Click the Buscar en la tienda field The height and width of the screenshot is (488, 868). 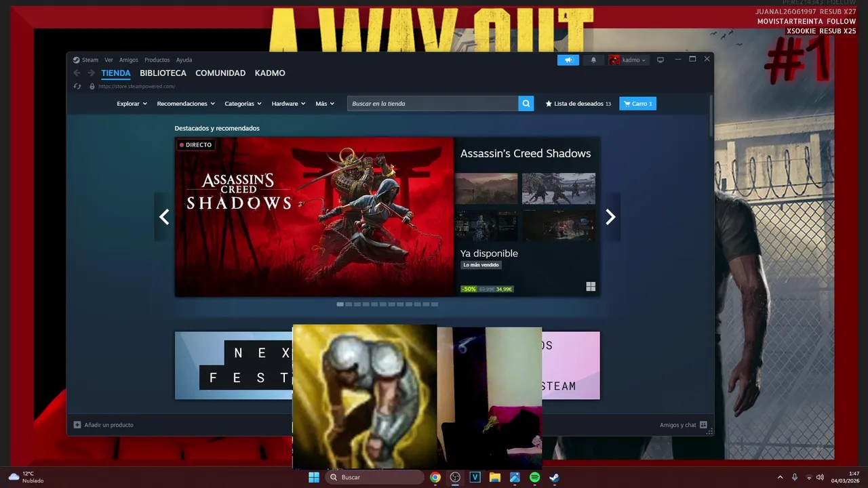point(433,104)
